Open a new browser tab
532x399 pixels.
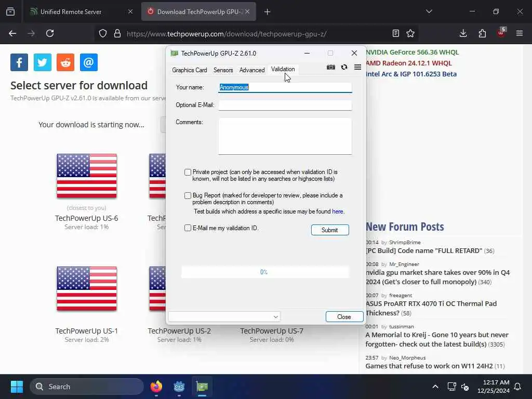click(268, 12)
